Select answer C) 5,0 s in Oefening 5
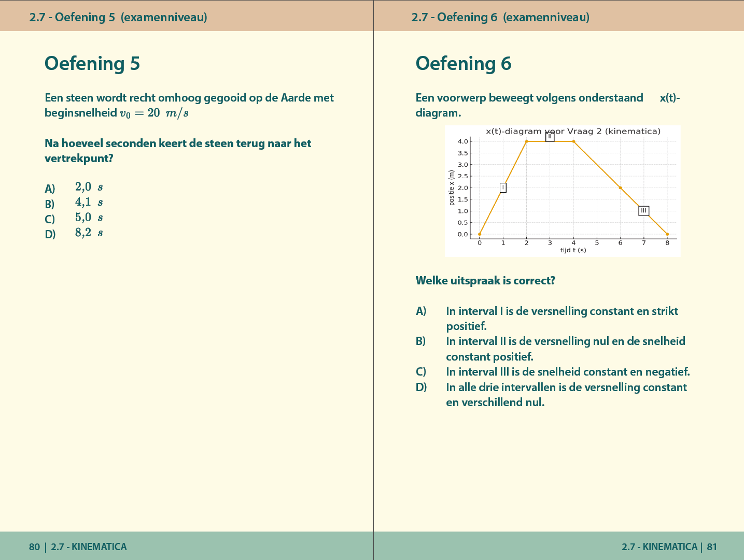 (x=74, y=218)
